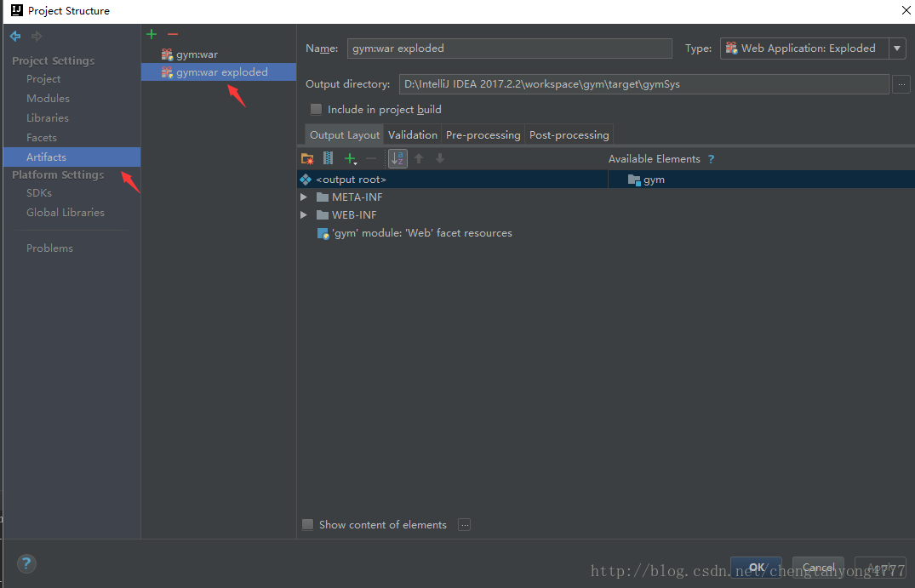Click the Output directory field
Screen dimensions: 915x588
tap(644, 84)
